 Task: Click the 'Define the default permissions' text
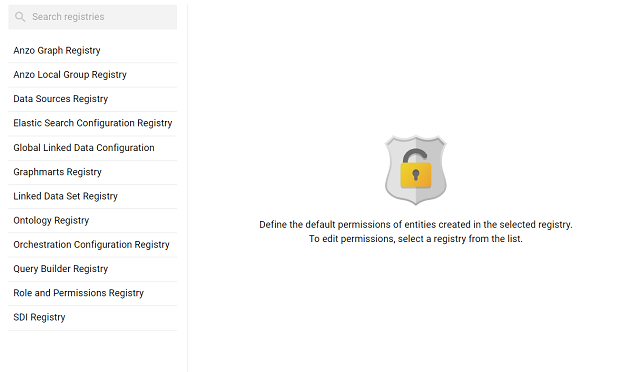tap(416, 225)
